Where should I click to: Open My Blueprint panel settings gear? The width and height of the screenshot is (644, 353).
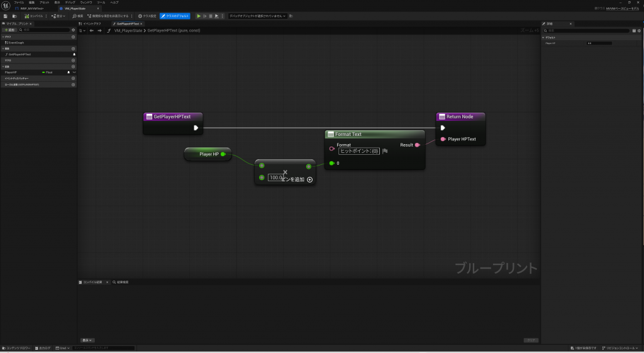73,30
